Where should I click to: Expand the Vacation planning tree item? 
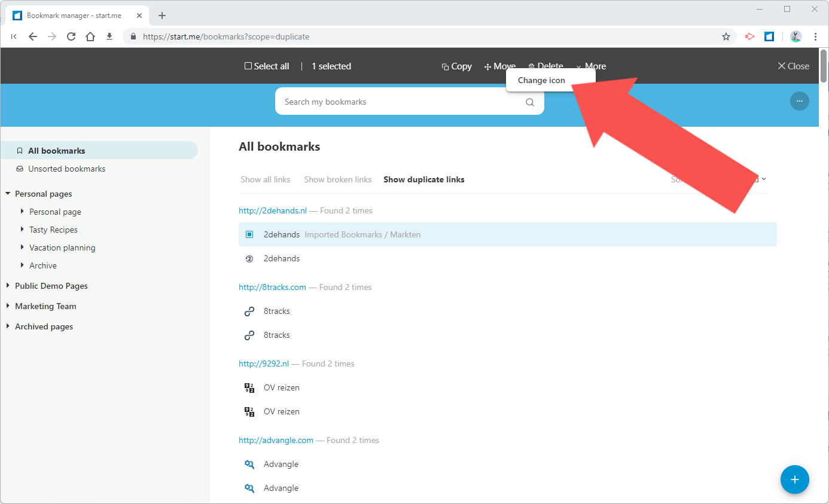tap(22, 247)
